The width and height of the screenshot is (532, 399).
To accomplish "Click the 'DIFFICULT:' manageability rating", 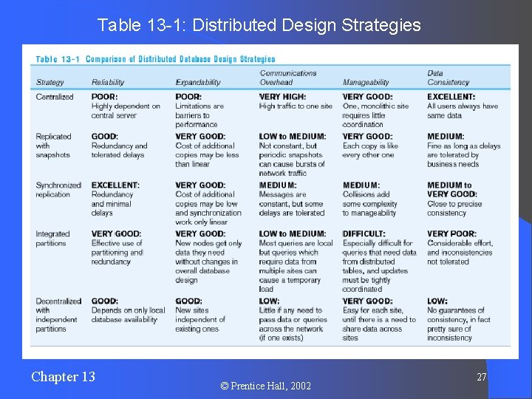I will tap(364, 234).
